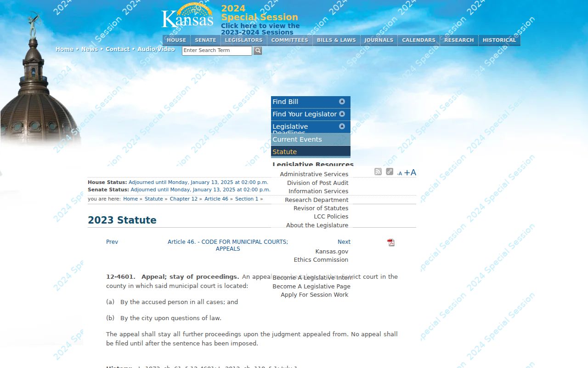Open the Division of Post Audit link
Image resolution: width=588 pixels, height=368 pixels.
[x=318, y=183]
